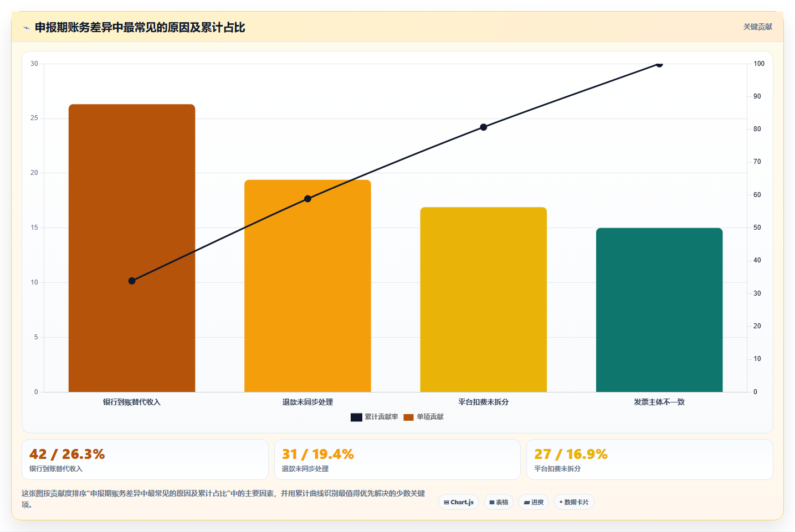Click the cumulative line point over 银行到账替代收入
Screen dimensions: 795x532
tap(132, 281)
